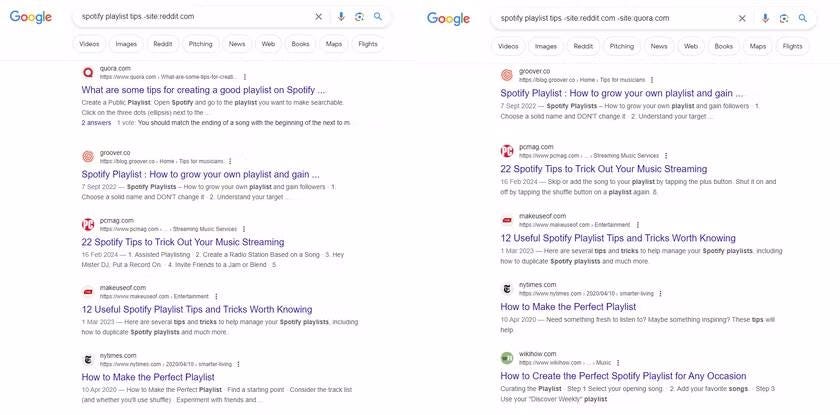Clear the search box in the left window
The height and width of the screenshot is (415, 840).
[319, 17]
